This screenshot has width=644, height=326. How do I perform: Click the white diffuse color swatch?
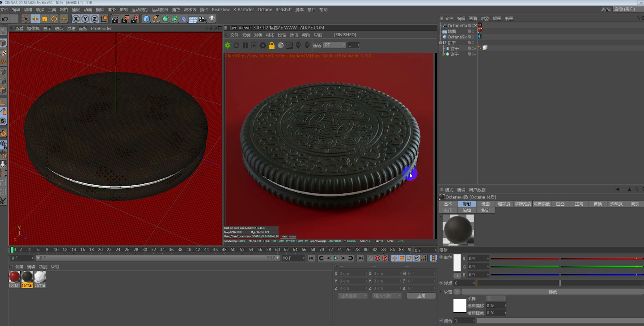457,263
